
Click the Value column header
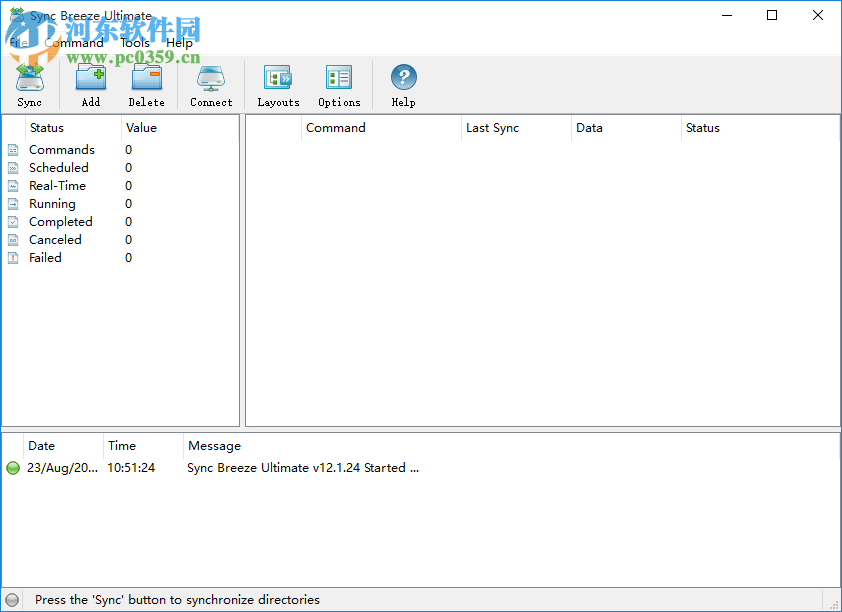pyautogui.click(x=141, y=128)
